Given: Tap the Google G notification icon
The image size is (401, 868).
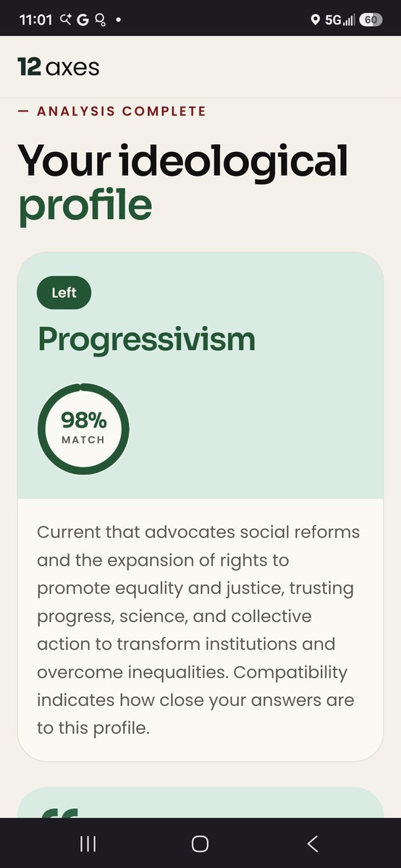Looking at the screenshot, I should (83, 20).
